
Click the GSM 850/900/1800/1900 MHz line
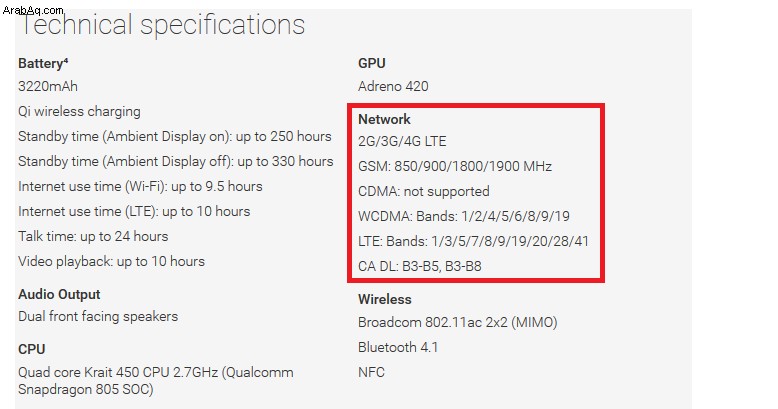pos(455,166)
